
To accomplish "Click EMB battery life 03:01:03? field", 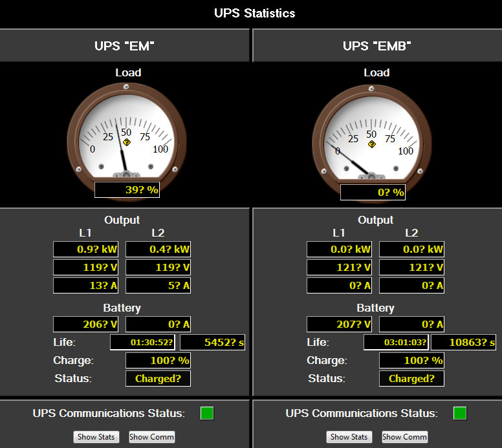I will coord(397,343).
